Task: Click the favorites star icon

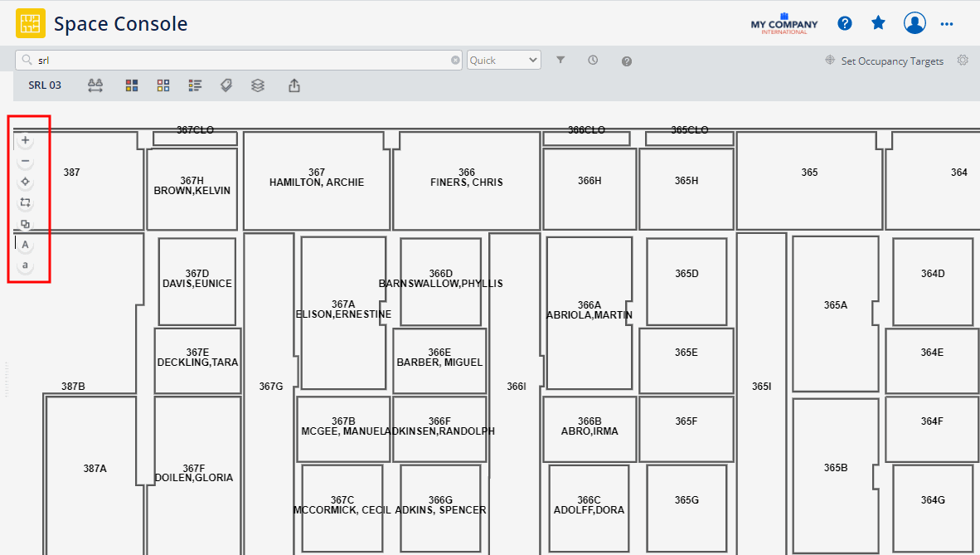Action: [x=878, y=22]
